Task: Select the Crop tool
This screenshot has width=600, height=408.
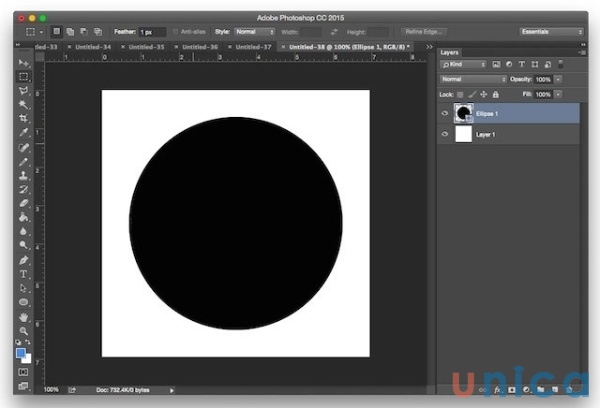Action: click(x=23, y=118)
